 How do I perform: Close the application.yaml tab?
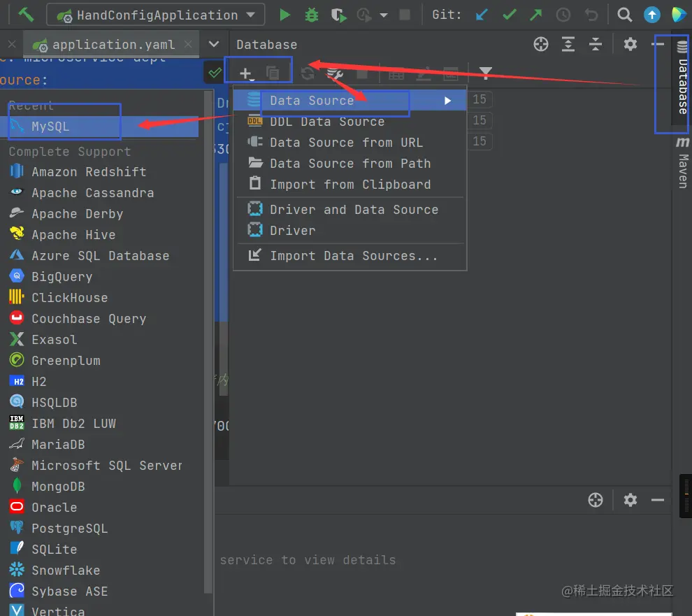coord(188,44)
